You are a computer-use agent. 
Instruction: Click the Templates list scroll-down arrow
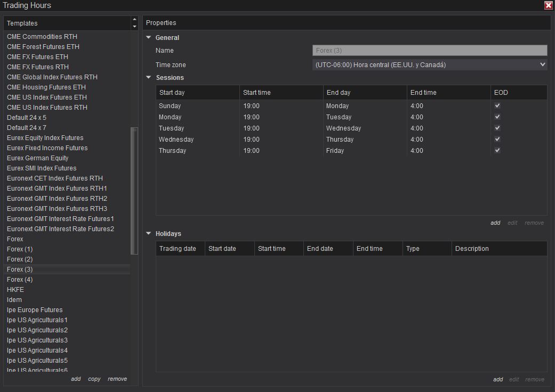(x=134, y=26)
